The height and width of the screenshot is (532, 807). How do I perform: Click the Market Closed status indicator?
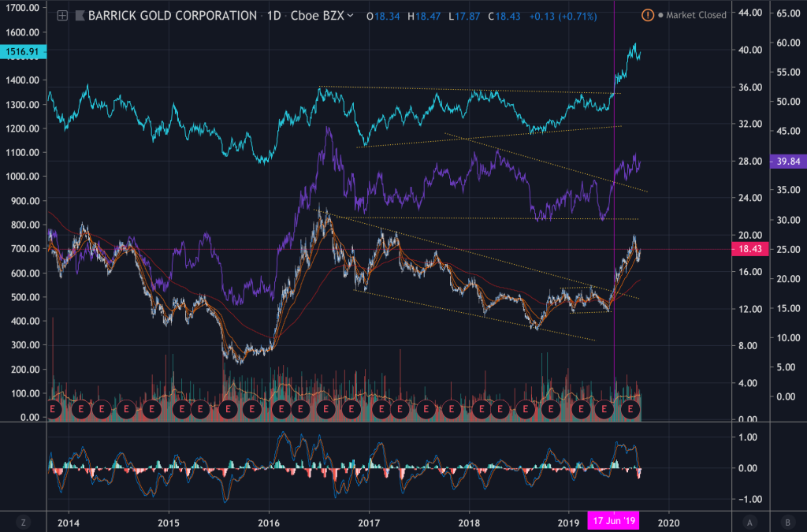pyautogui.click(x=692, y=16)
